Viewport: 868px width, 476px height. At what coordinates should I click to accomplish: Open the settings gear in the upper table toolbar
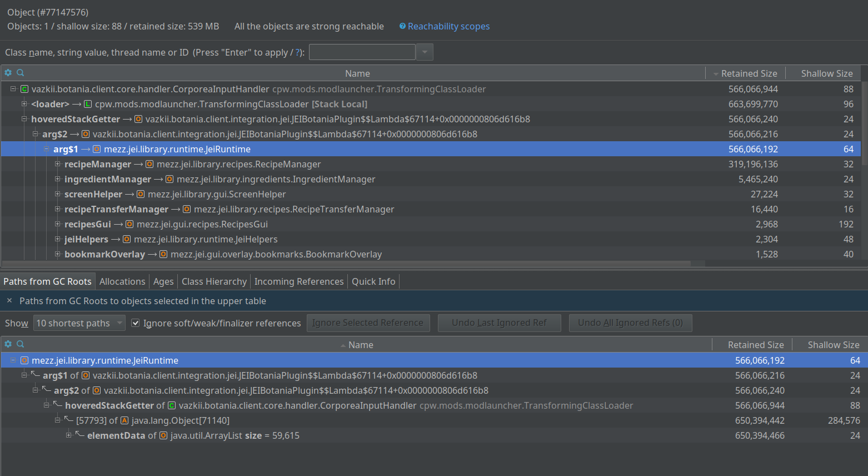click(8, 72)
